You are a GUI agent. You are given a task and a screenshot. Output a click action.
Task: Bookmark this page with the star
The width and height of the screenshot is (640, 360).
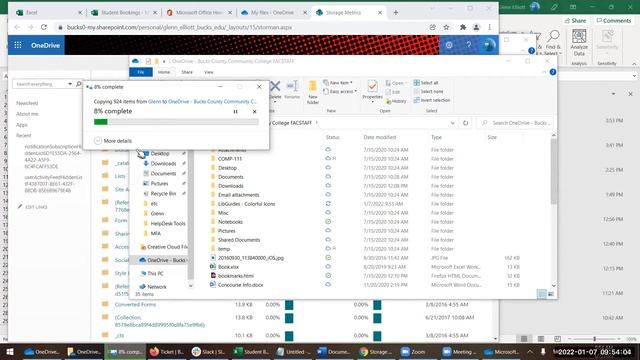click(x=446, y=27)
